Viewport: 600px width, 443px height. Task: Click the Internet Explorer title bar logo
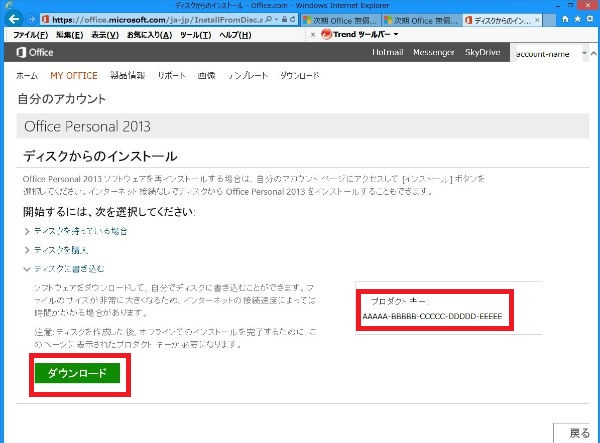[x=8, y=5]
